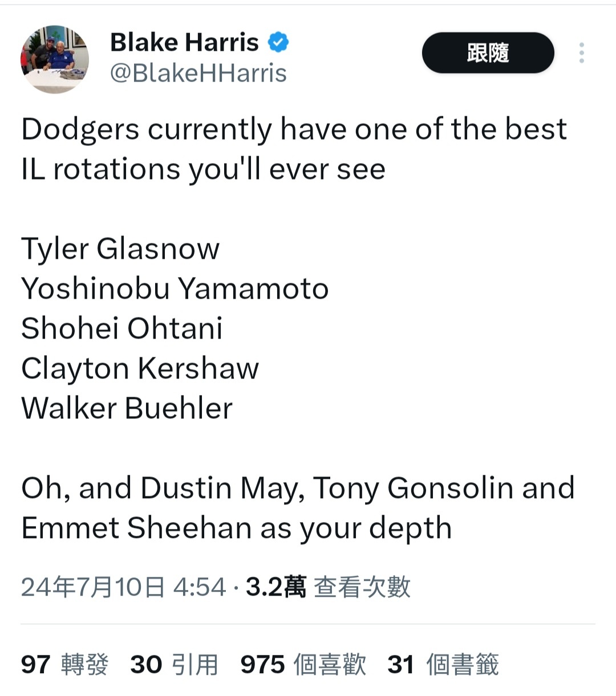This screenshot has height=696, width=616.
Task: Click the Clayton Kershaw text line
Action: [140, 368]
